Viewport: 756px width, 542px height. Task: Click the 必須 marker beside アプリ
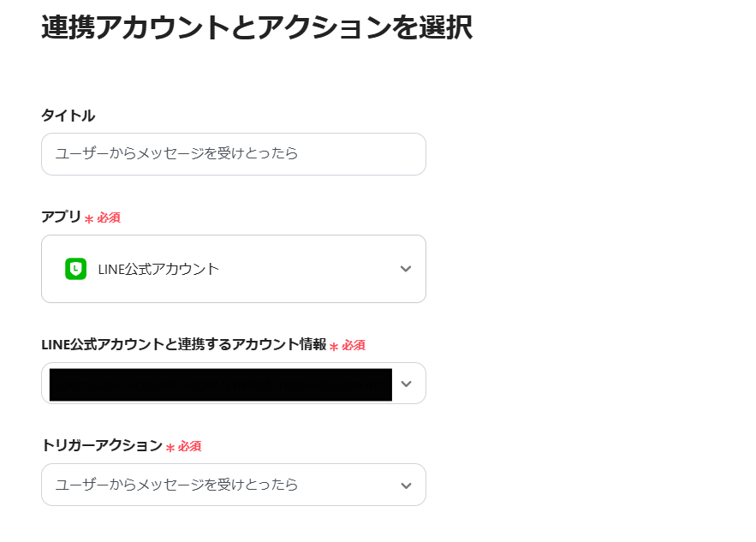(109, 218)
